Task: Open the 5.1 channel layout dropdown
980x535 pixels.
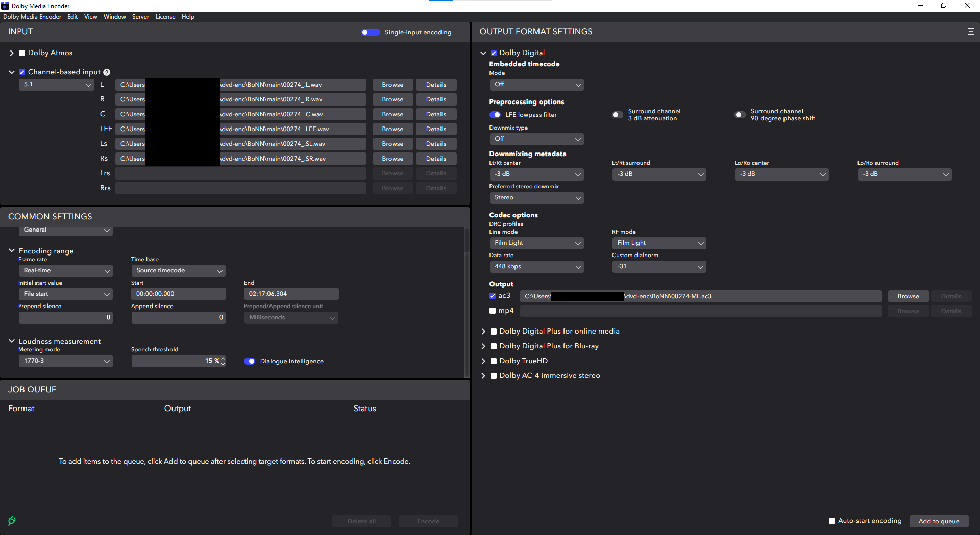Action: [57, 85]
